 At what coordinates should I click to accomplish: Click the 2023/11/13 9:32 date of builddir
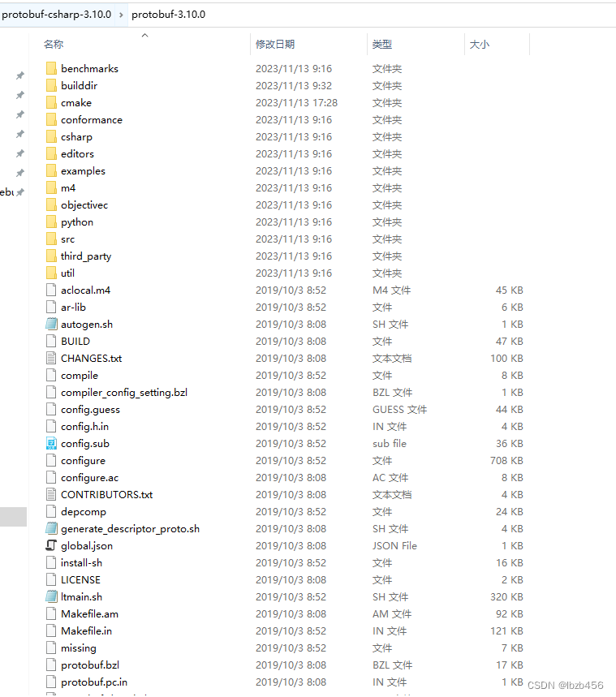(x=294, y=85)
